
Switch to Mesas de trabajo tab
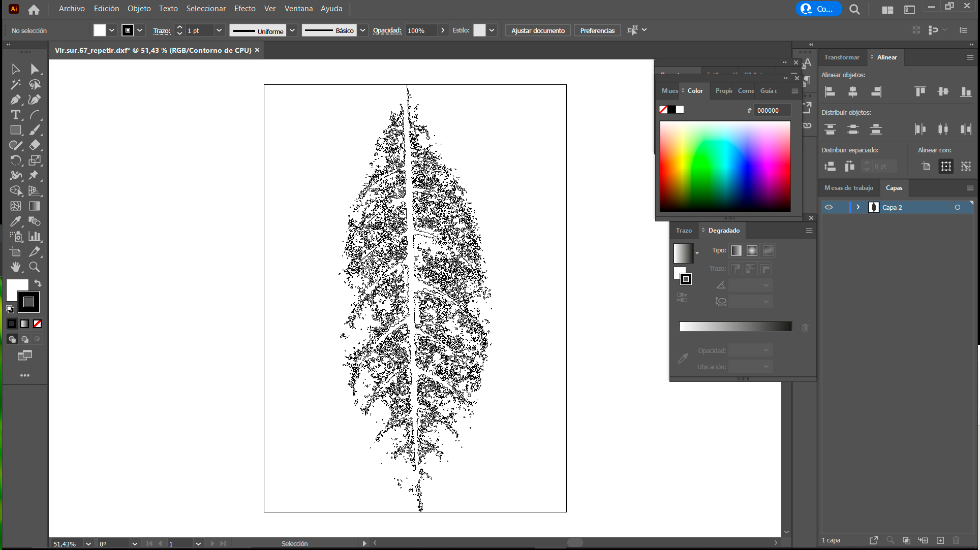click(849, 188)
